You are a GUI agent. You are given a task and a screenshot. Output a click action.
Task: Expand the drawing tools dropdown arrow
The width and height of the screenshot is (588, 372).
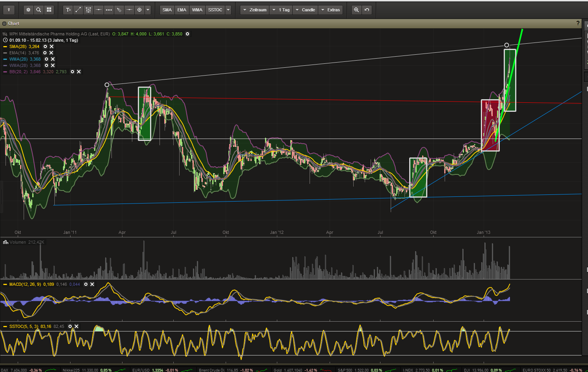coord(148,10)
